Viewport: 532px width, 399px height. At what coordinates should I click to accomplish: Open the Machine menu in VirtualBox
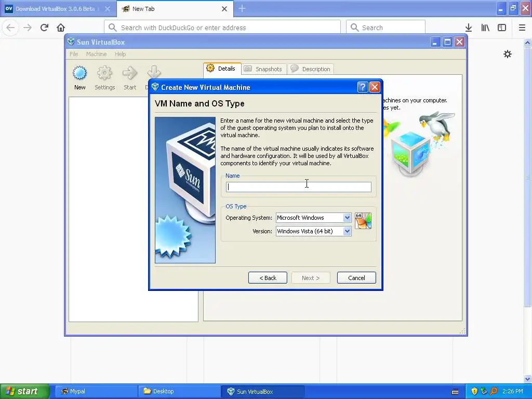(x=96, y=54)
